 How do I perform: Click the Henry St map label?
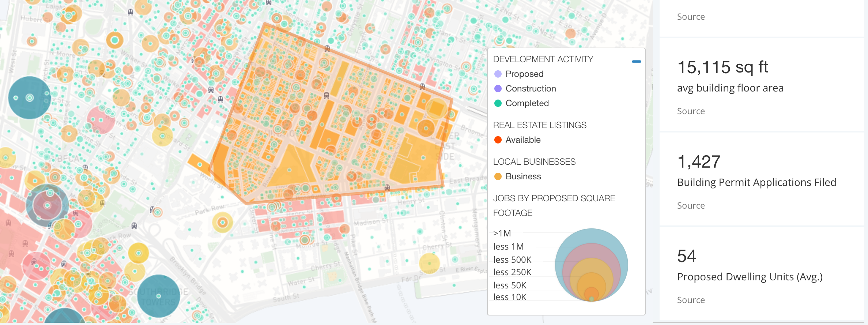tap(411, 202)
